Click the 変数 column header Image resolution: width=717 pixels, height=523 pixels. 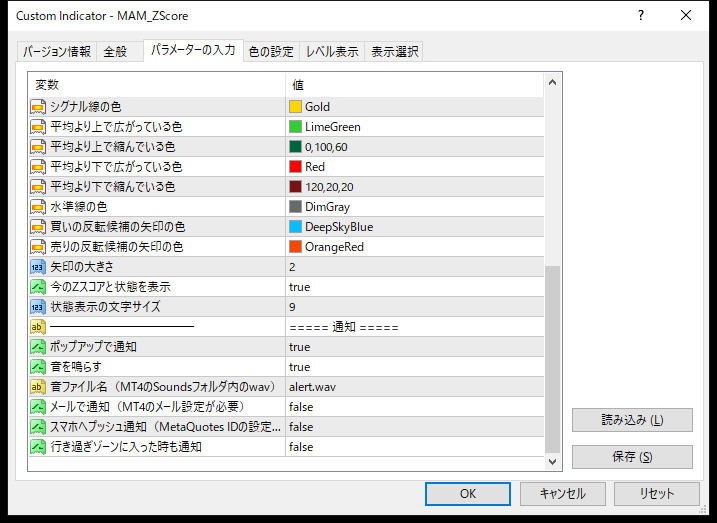pos(157,85)
